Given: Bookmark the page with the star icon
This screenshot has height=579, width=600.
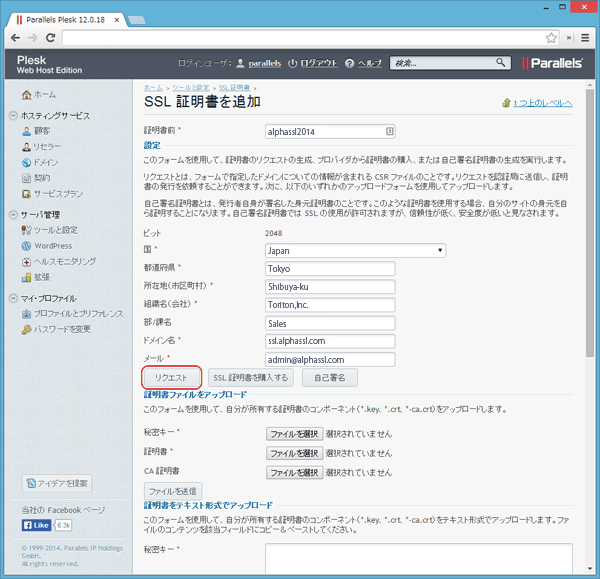Looking at the screenshot, I should click(x=551, y=38).
